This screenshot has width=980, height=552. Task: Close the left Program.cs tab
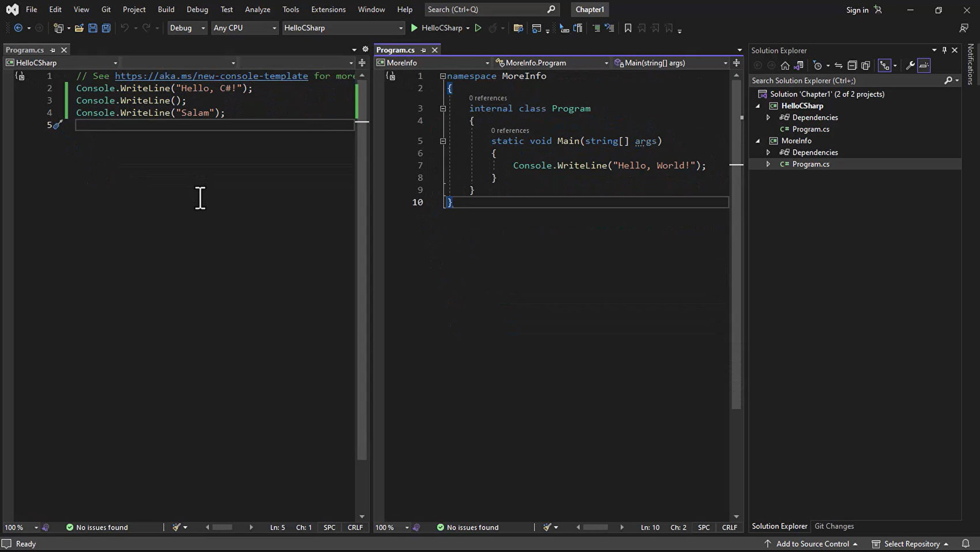coord(64,50)
